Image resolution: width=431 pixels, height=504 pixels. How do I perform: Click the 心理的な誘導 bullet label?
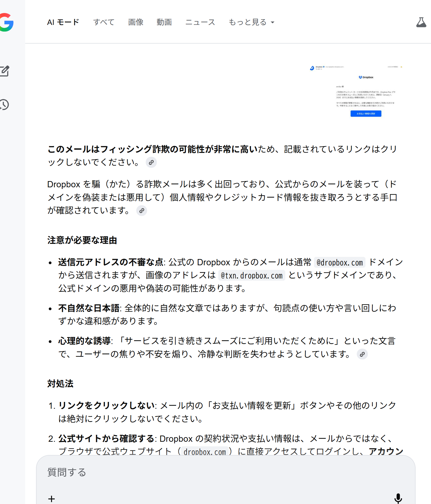point(85,341)
